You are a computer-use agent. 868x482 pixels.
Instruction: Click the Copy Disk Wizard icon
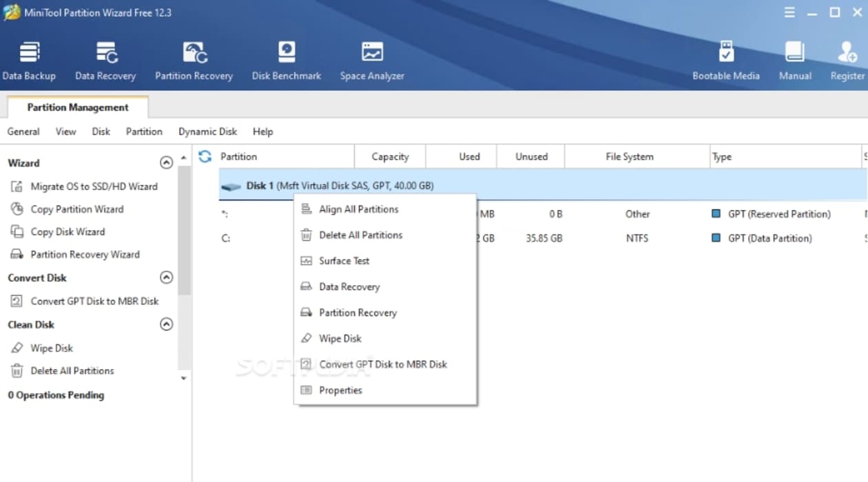[x=17, y=232]
